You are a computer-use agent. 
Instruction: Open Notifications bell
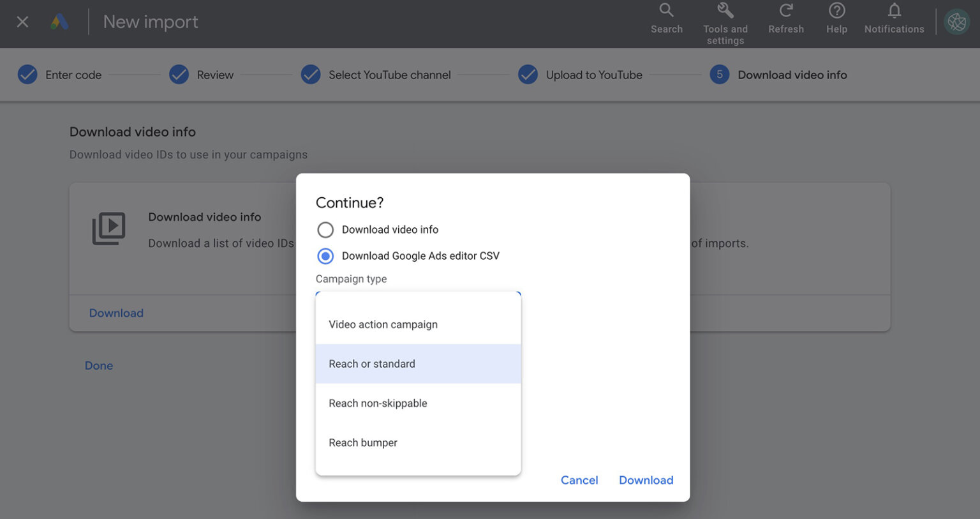tap(894, 19)
